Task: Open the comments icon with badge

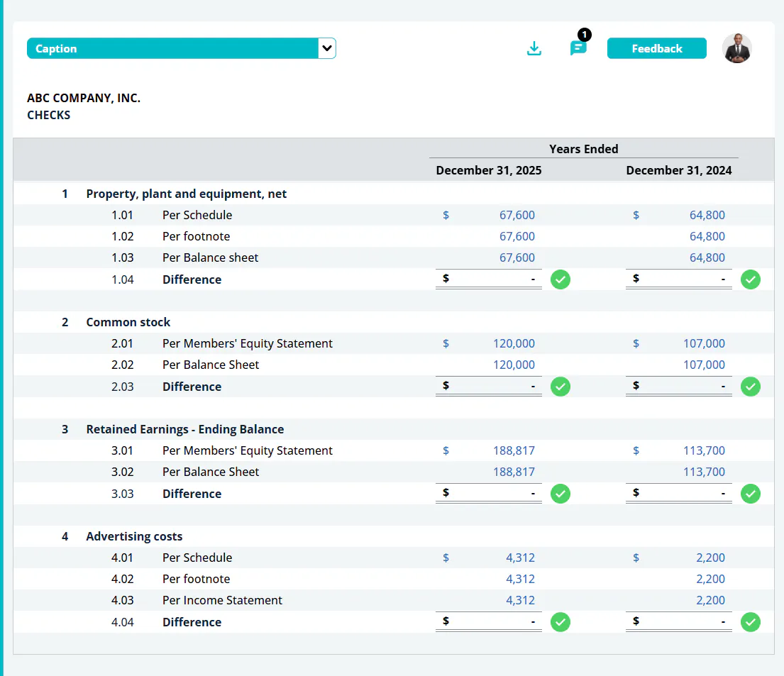Action: 578,48
